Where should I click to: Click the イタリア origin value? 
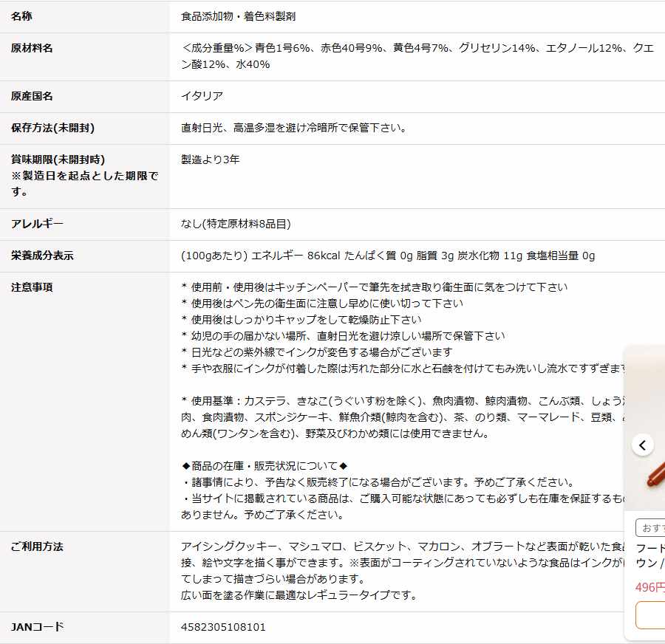coord(202,96)
